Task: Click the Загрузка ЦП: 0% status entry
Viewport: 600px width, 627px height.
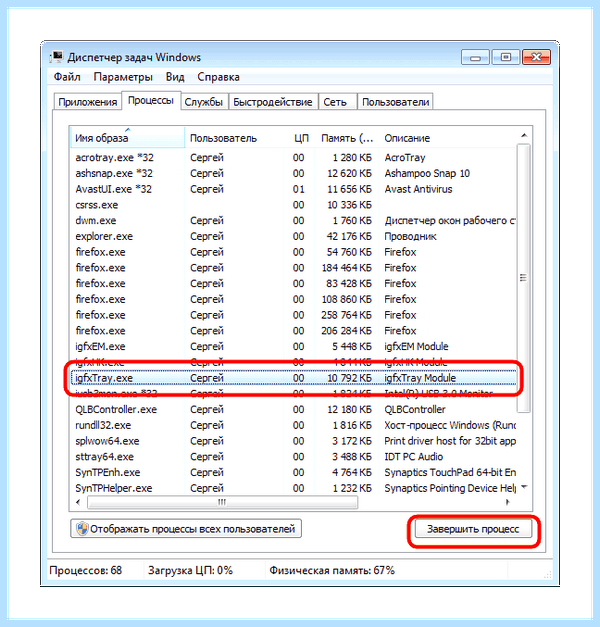Action: point(190,570)
